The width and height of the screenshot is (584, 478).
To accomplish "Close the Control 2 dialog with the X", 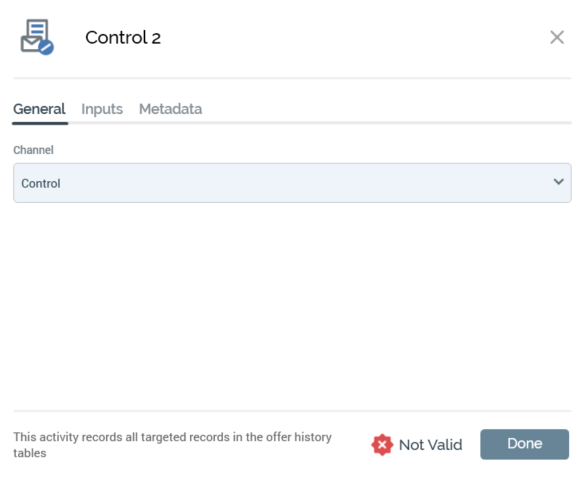I will [557, 37].
